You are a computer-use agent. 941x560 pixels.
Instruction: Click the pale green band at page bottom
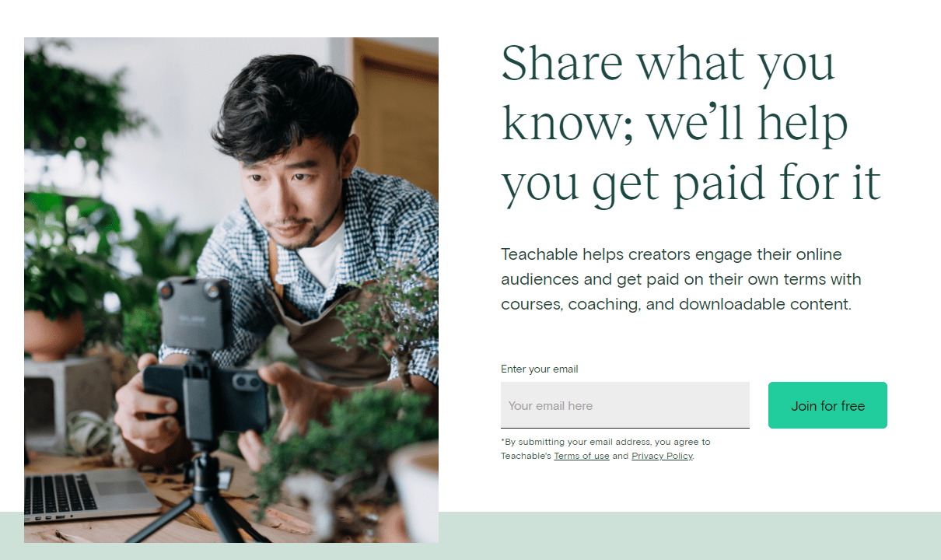(689, 536)
